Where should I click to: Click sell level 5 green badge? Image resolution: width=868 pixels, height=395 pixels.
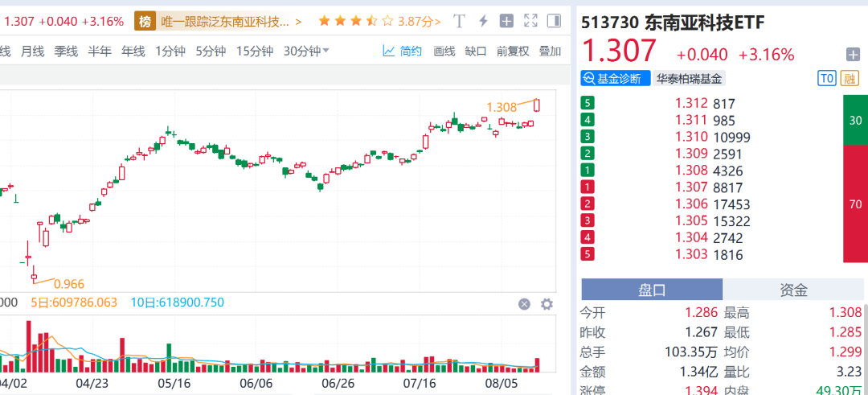tap(588, 103)
